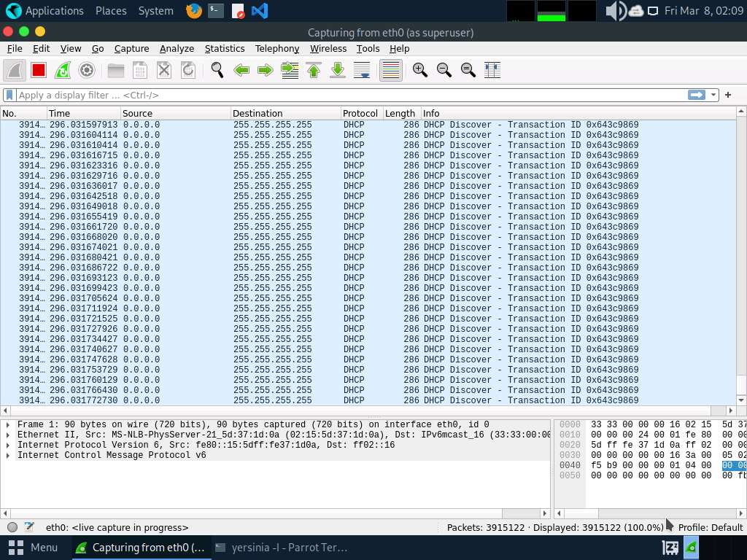The height and width of the screenshot is (560, 747).
Task: Open the Statistics menu
Action: [x=224, y=49]
